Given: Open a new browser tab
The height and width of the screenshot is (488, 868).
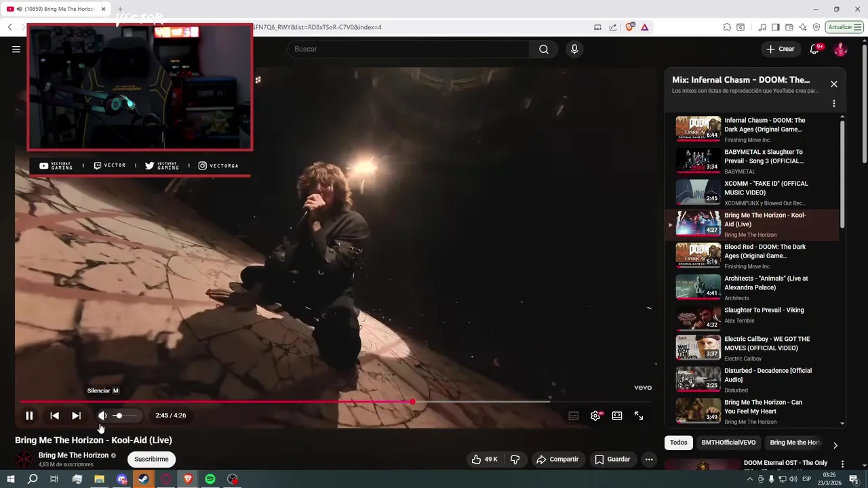Looking at the screenshot, I should (120, 9).
